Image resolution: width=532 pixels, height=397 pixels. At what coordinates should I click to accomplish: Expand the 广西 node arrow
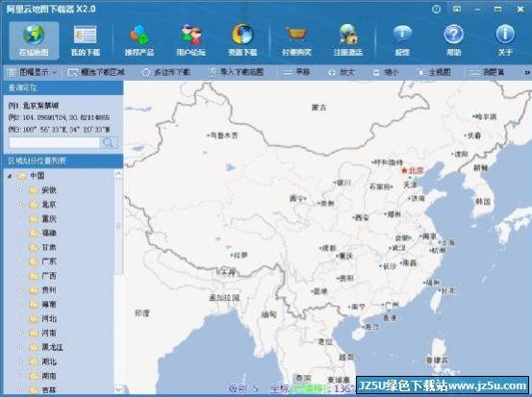(20, 276)
